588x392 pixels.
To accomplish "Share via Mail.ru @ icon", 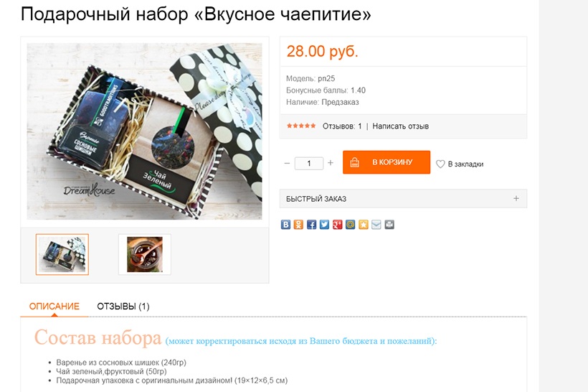I will click(350, 225).
